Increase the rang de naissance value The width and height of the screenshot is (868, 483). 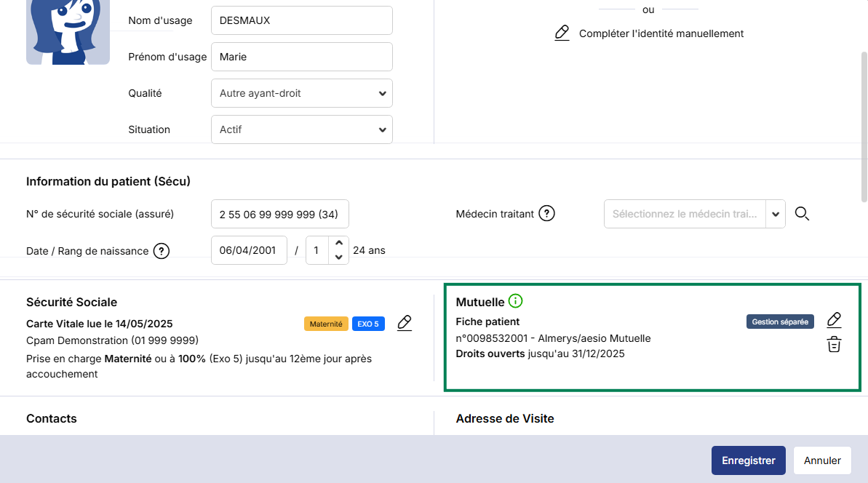[338, 244]
